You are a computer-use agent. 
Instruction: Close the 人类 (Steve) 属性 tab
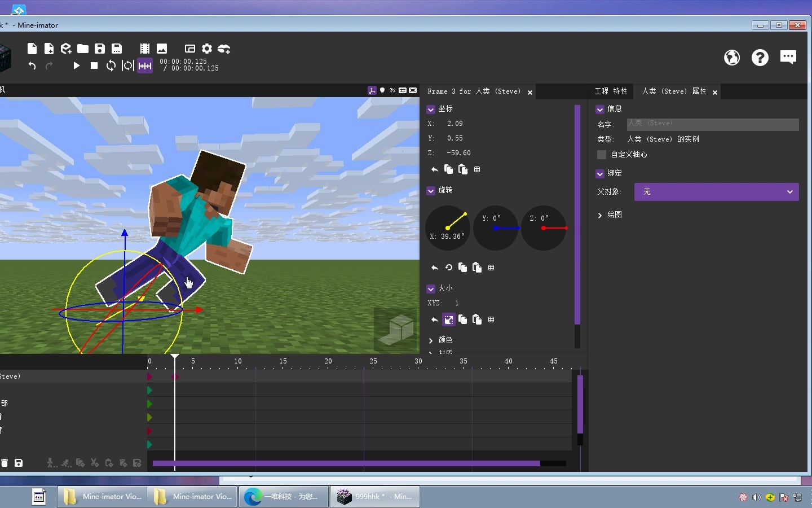pyautogui.click(x=715, y=93)
